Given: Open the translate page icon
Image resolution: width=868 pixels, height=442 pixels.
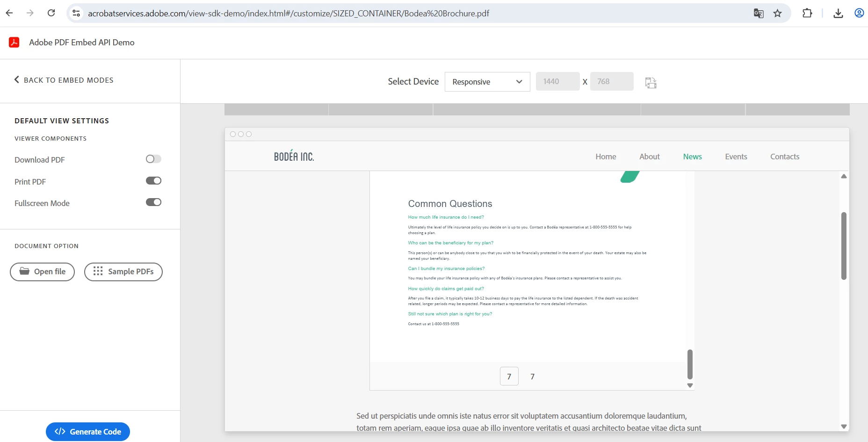Looking at the screenshot, I should [759, 13].
